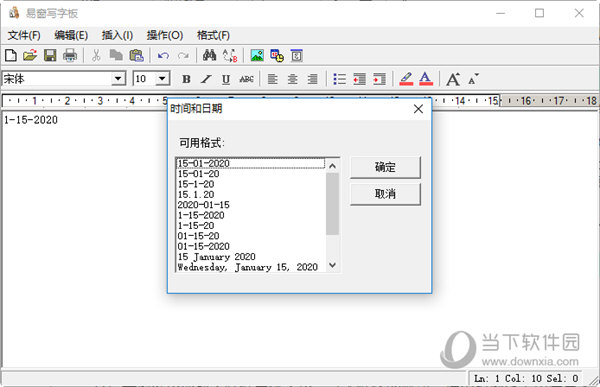The width and height of the screenshot is (600, 387).
Task: Open the 文件(F) menu
Action: pos(24,36)
